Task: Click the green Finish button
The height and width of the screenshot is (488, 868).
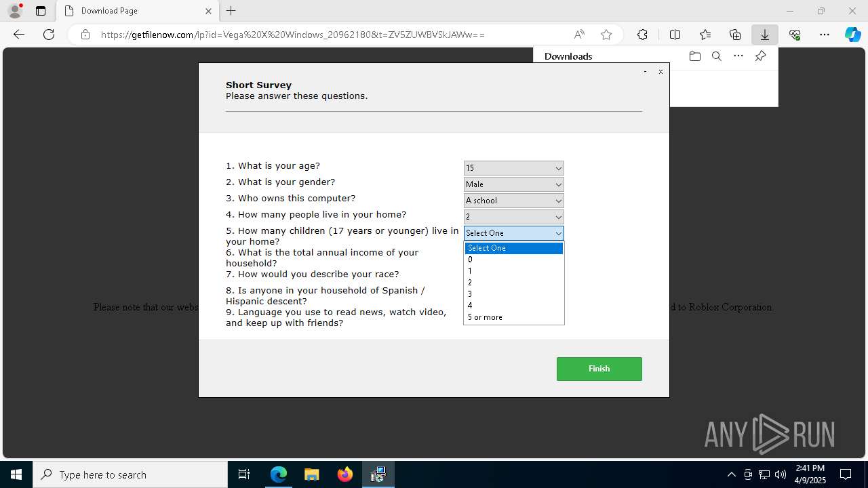Action: 599,369
